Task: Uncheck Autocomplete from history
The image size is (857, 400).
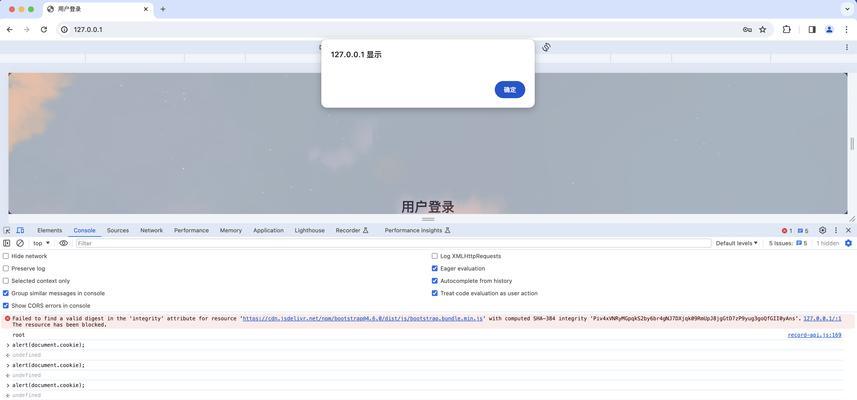Action: point(435,281)
